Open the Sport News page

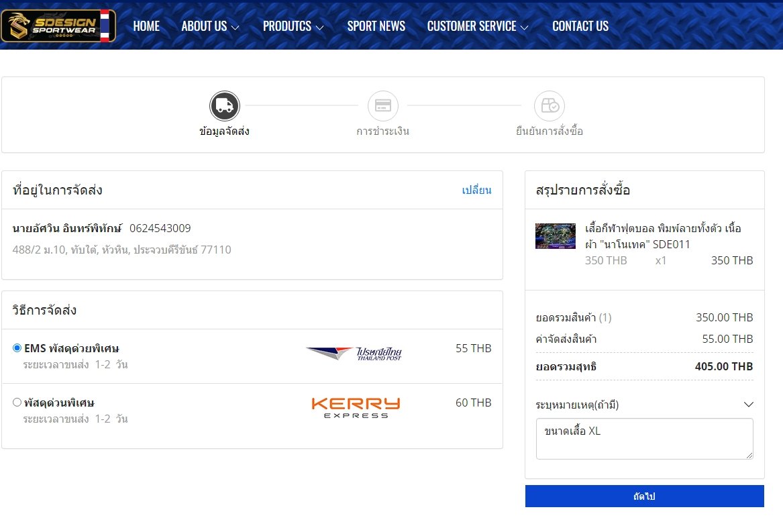click(376, 26)
